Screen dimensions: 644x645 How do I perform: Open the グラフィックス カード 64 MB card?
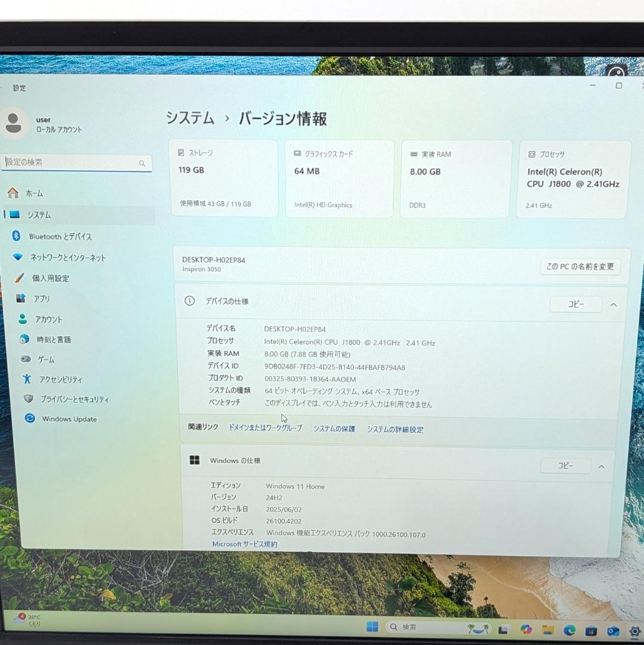click(x=340, y=179)
